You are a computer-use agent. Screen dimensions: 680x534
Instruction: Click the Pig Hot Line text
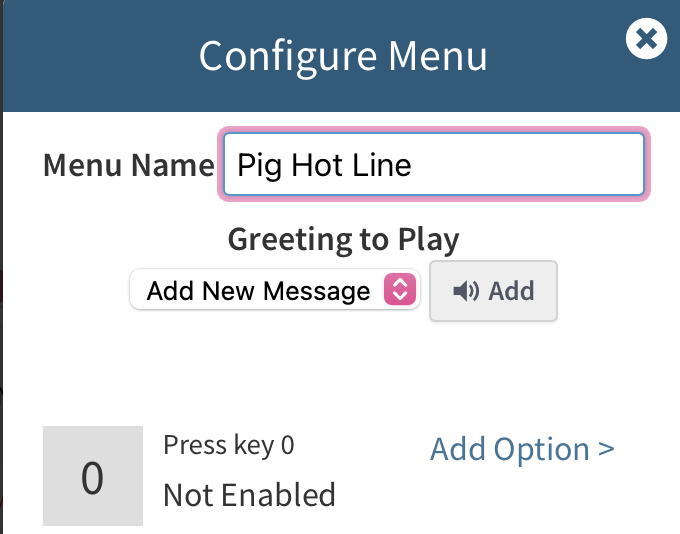[x=324, y=165]
